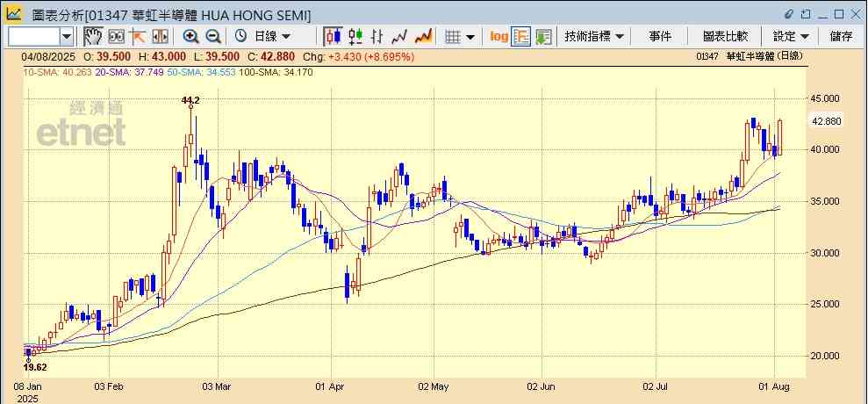Viewport: 868px width, 404px height.
Task: Click the 02 May date axis label
Action: point(434,386)
